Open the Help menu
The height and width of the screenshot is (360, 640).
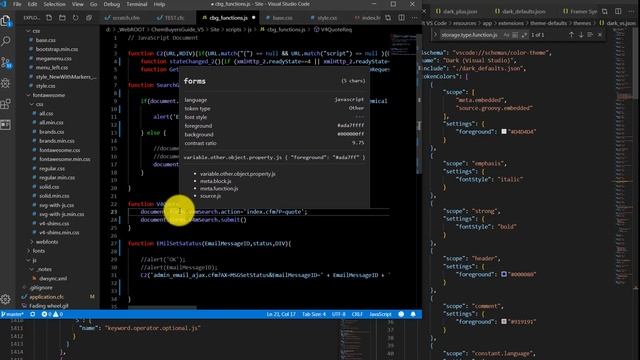pyautogui.click(x=159, y=4)
